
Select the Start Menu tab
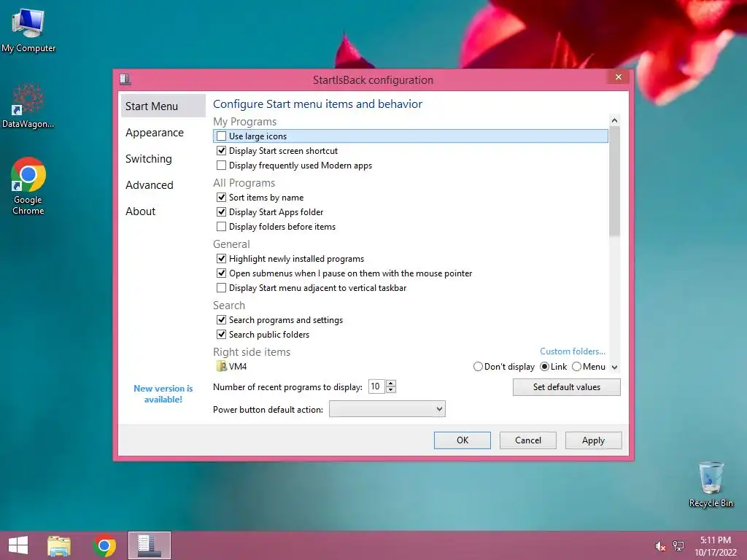163,106
